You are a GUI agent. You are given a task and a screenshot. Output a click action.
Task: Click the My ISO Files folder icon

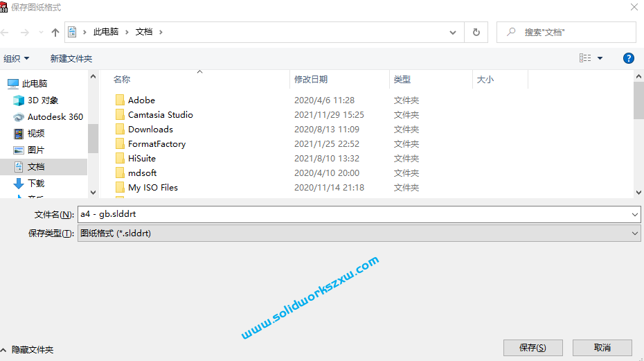120,188
